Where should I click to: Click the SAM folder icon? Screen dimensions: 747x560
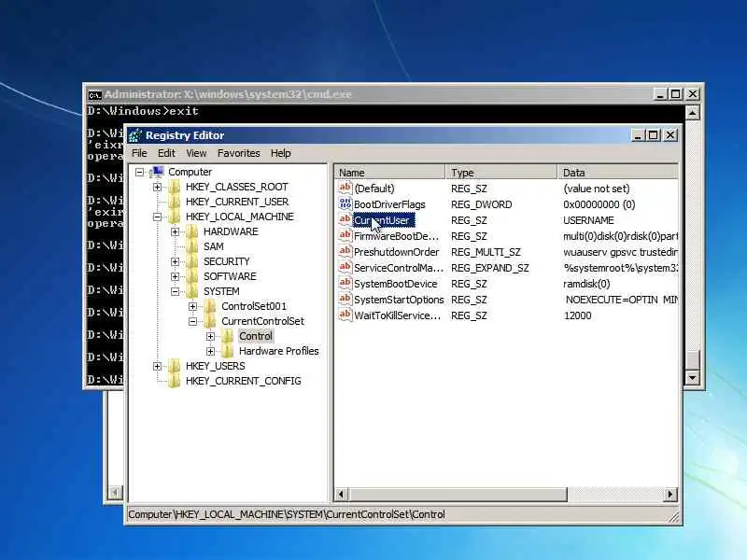(192, 246)
